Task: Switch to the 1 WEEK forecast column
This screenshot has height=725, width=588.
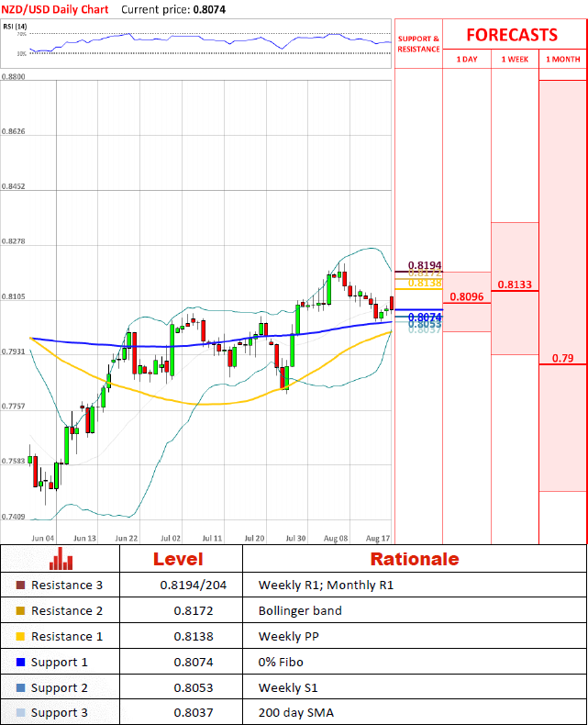Action: click(515, 59)
